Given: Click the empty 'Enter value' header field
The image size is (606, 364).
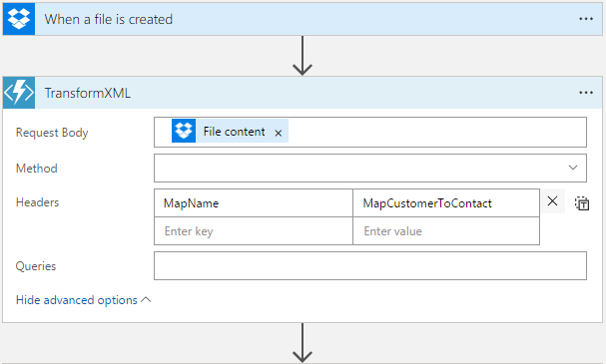Looking at the screenshot, I should pyautogui.click(x=446, y=230).
